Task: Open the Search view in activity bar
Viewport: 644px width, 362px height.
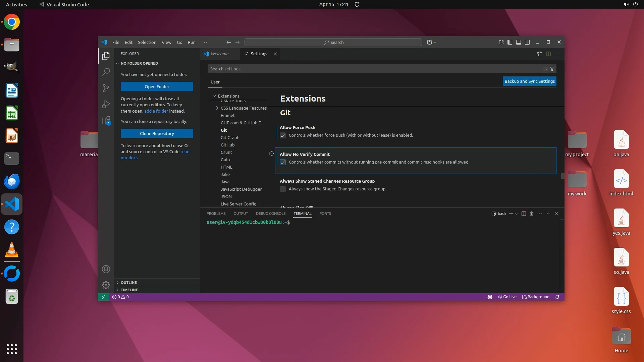Action: (x=106, y=72)
